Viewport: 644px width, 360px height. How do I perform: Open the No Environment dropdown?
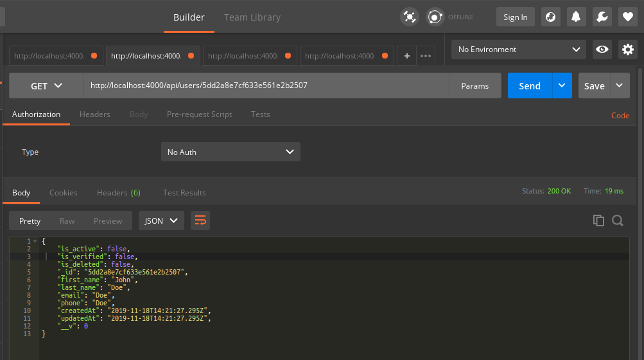518,50
